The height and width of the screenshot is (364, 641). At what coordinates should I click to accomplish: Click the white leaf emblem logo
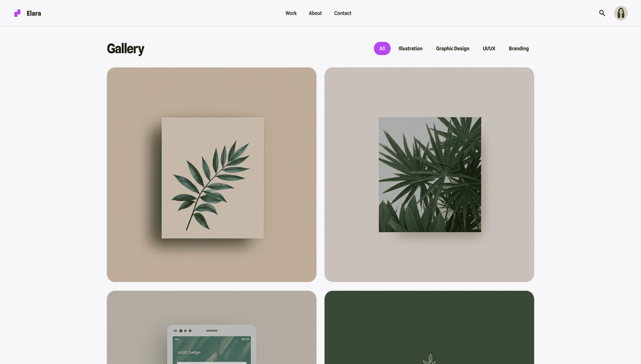[430, 359]
